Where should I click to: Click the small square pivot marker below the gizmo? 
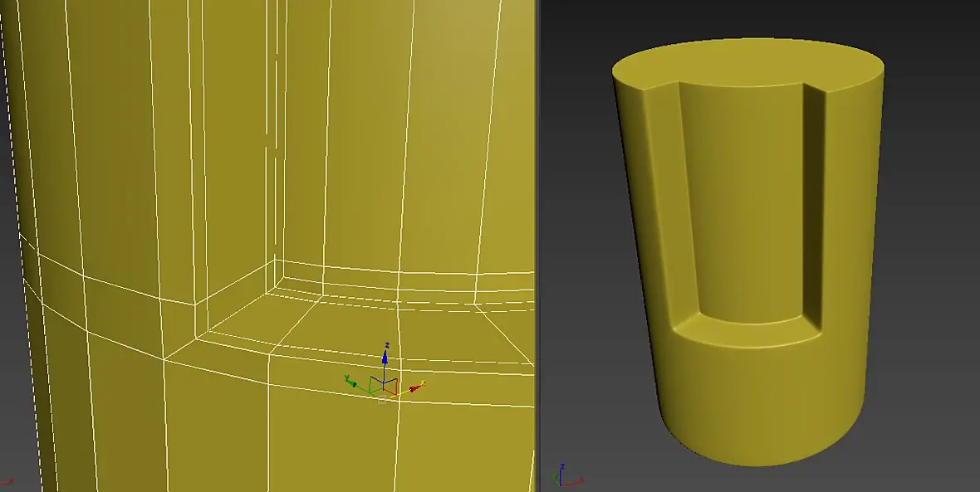click(x=383, y=400)
